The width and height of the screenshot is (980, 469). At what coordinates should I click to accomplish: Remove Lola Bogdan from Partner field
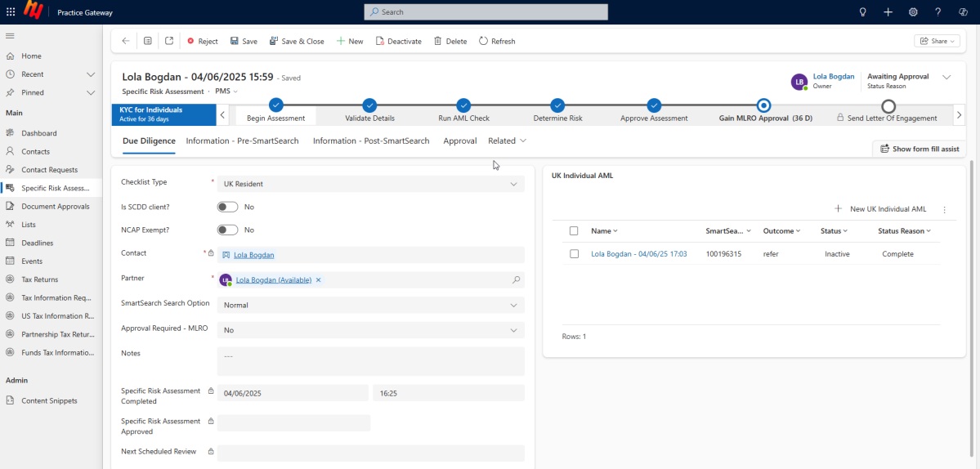pos(318,280)
